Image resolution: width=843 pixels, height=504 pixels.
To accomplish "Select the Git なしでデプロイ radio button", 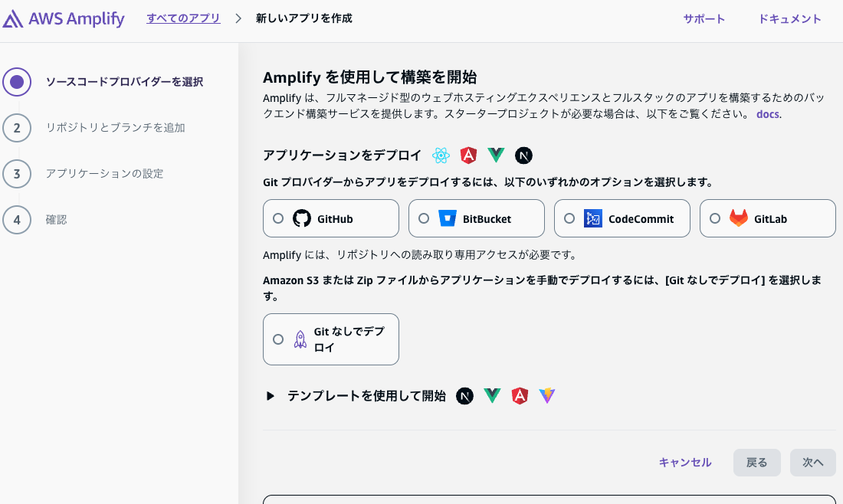I will coord(278,339).
